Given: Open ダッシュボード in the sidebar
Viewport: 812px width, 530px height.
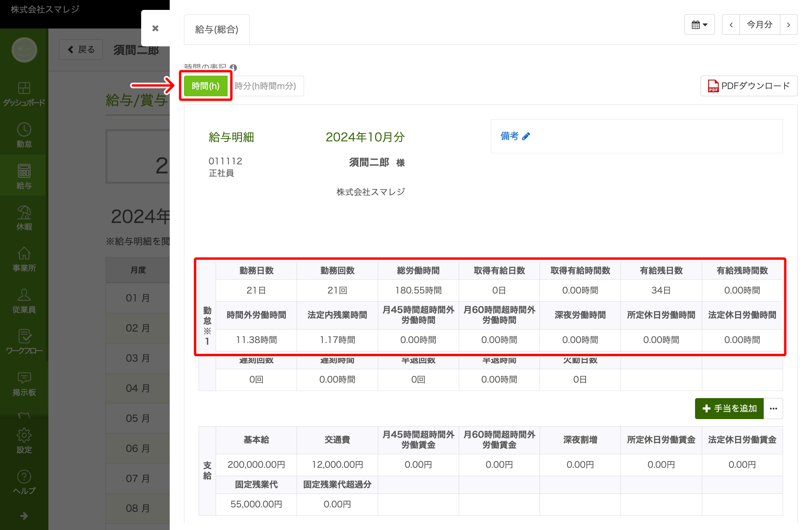Looking at the screenshot, I should coord(24,93).
